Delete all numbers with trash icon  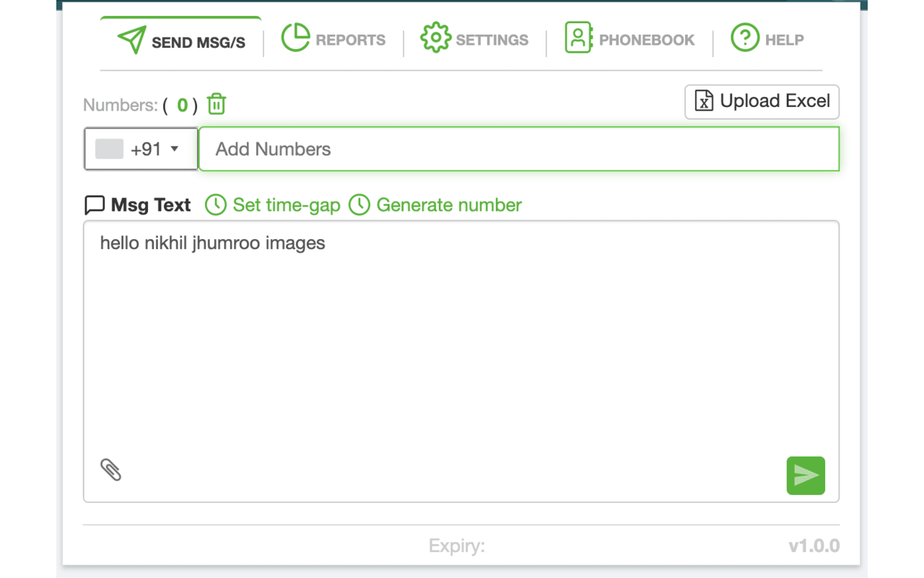pyautogui.click(x=217, y=105)
